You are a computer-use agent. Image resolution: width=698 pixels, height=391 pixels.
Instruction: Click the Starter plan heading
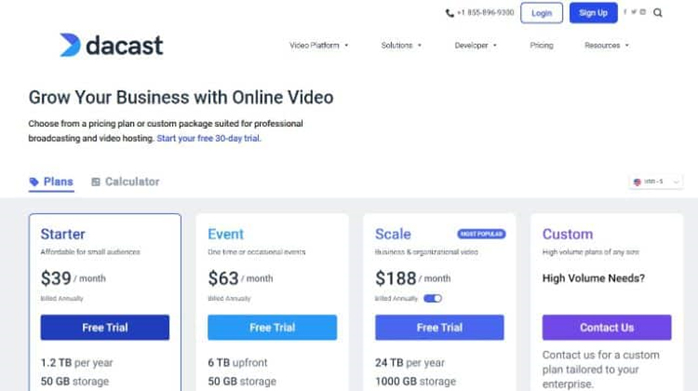click(63, 234)
